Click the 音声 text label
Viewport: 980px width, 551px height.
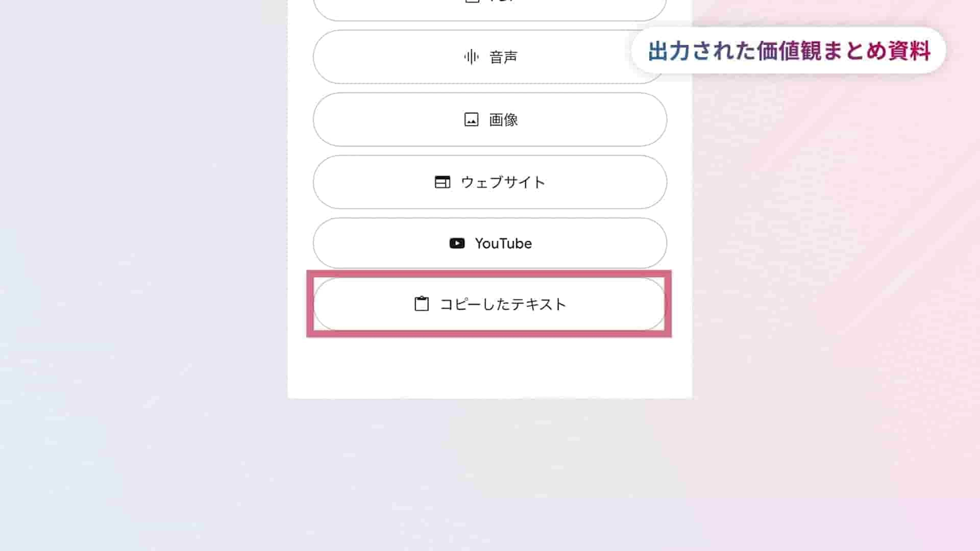pos(503,57)
